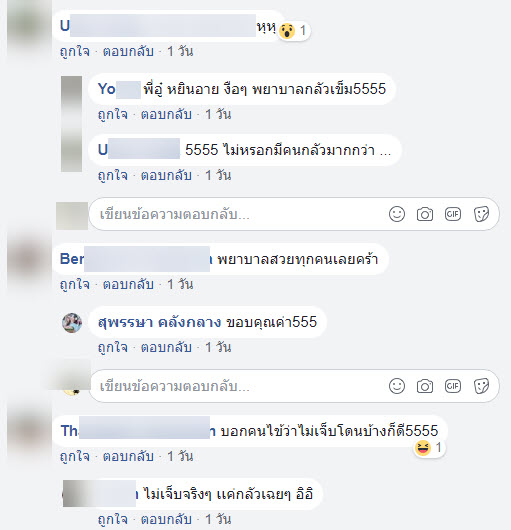Viewport: 511px width, 530px height.
Task: Focus the first 'เขียนข้อความตอบกลับ' reply field
Action: click(x=294, y=214)
